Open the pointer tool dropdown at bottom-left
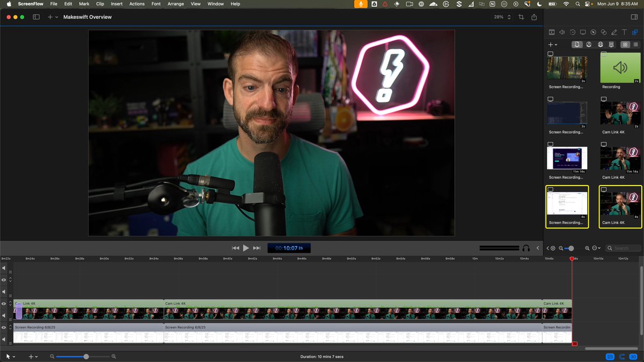This screenshot has height=362, width=644. [x=10, y=356]
